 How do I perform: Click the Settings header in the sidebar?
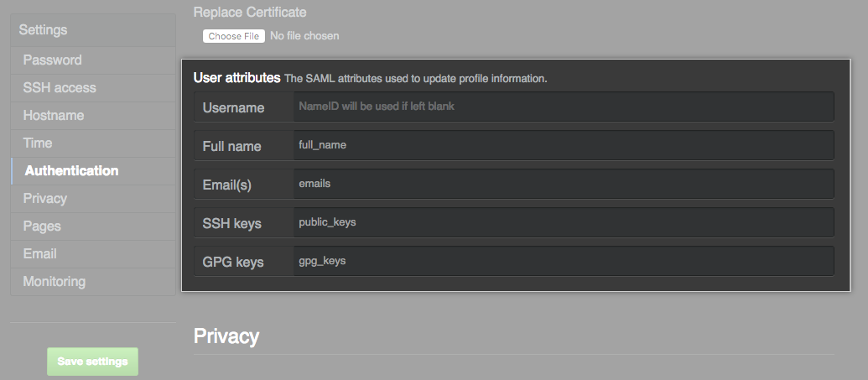[44, 30]
